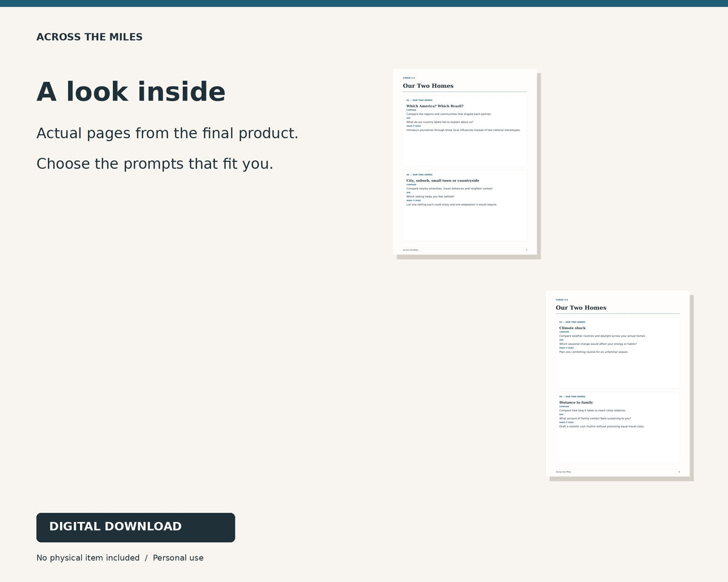Click the 'CARDS 3-4' label on second page
The height and width of the screenshot is (582, 728).
coord(562,299)
